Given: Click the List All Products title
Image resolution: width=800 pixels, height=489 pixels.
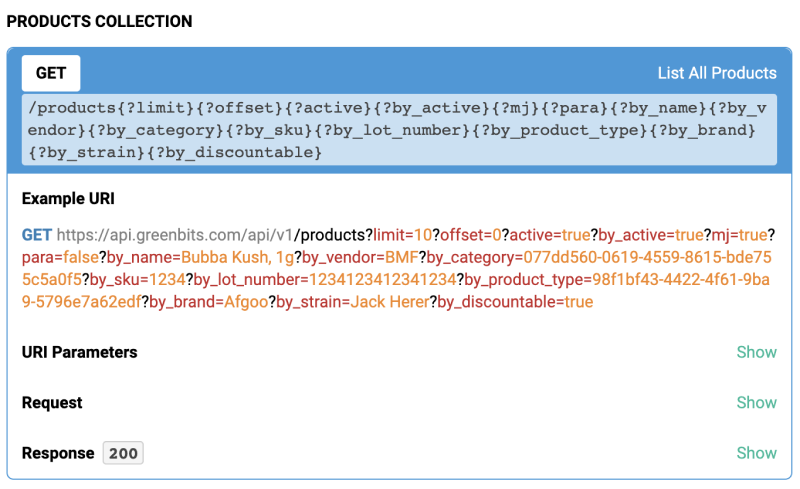Looking at the screenshot, I should coord(716,73).
